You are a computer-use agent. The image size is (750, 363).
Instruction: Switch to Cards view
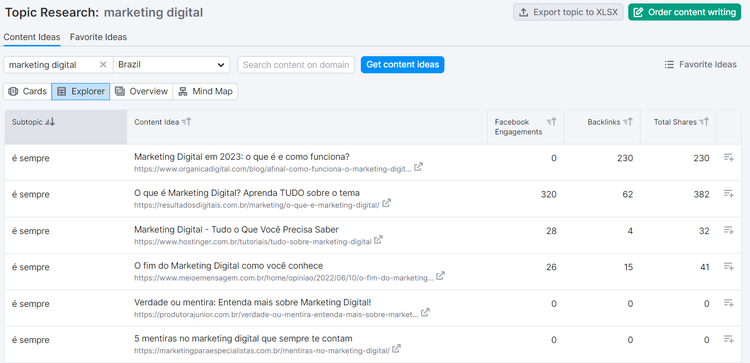click(x=27, y=91)
